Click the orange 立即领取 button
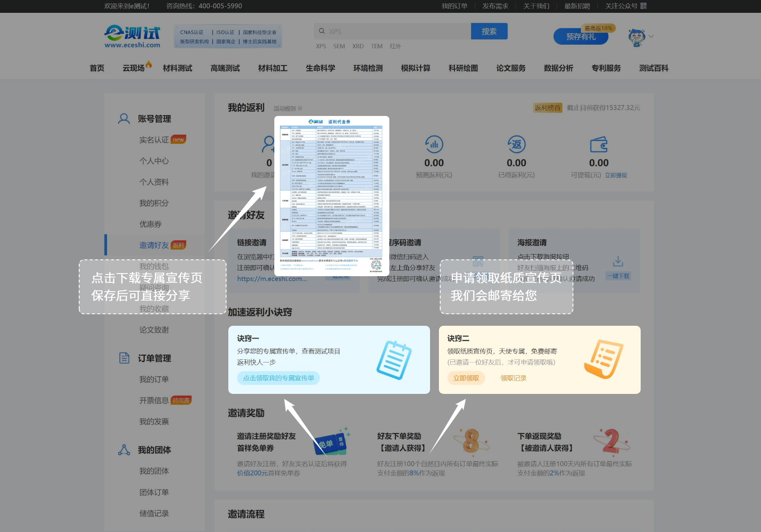Viewport: 761px width, 532px height. (466, 378)
